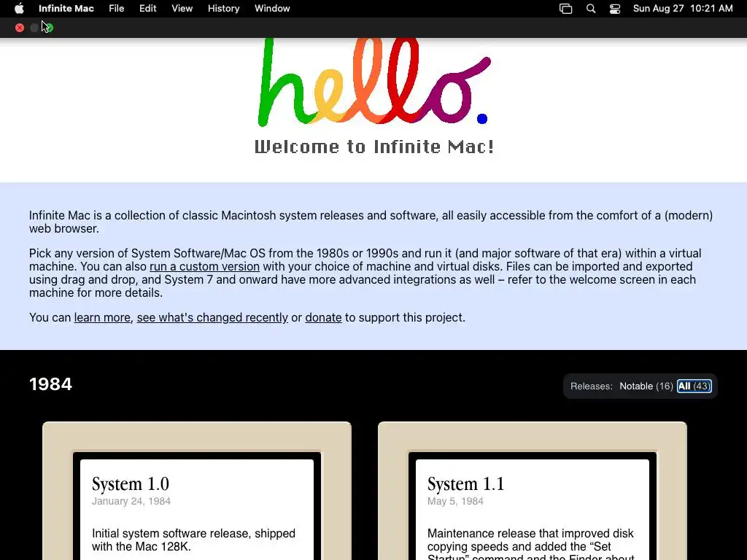The image size is (747, 560).
Task: Open the View menu
Action: point(182,9)
